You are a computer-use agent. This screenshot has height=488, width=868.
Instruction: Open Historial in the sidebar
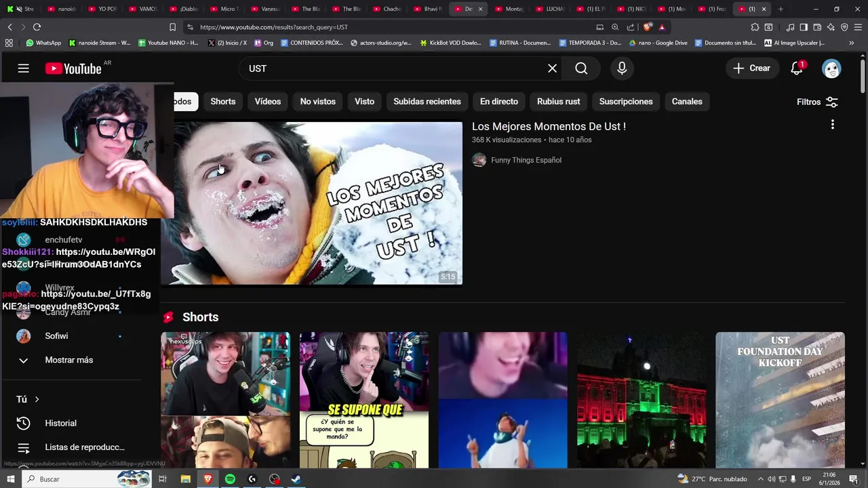click(60, 423)
